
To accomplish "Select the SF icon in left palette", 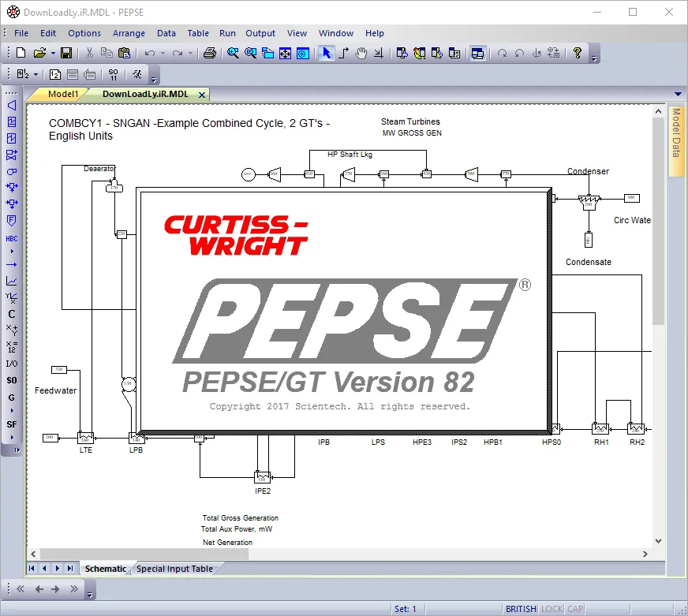I will 12,424.
